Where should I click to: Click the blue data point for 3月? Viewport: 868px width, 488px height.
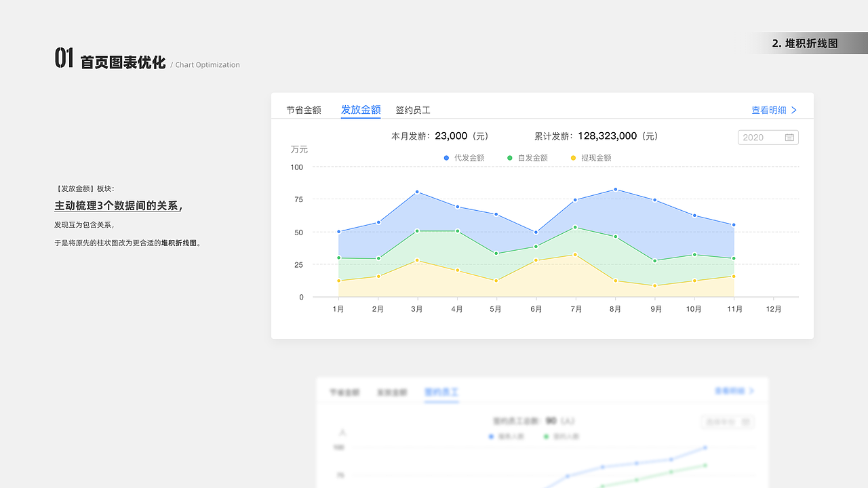pyautogui.click(x=417, y=192)
